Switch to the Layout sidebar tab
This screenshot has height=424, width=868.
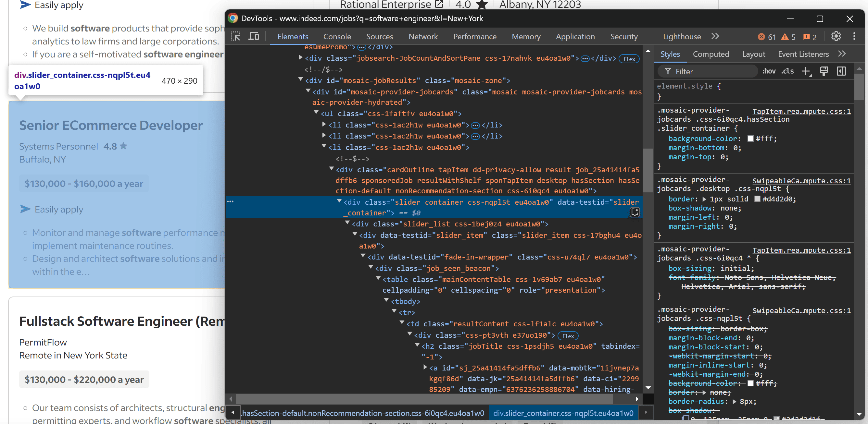click(x=753, y=54)
